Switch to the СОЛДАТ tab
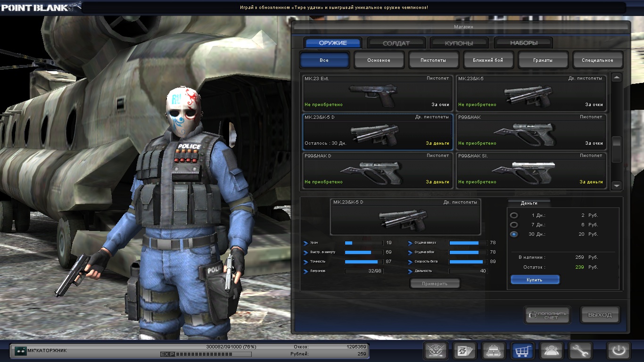The height and width of the screenshot is (362, 644). 396,43
